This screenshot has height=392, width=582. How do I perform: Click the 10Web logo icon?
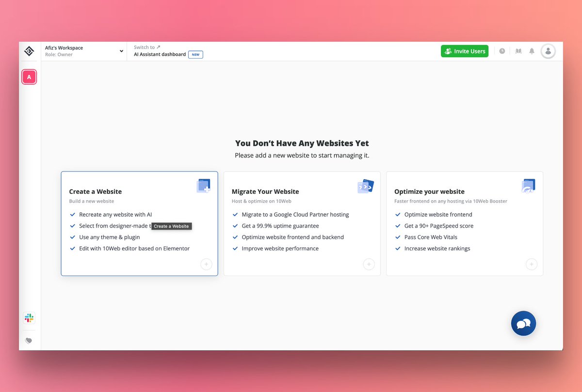29,51
